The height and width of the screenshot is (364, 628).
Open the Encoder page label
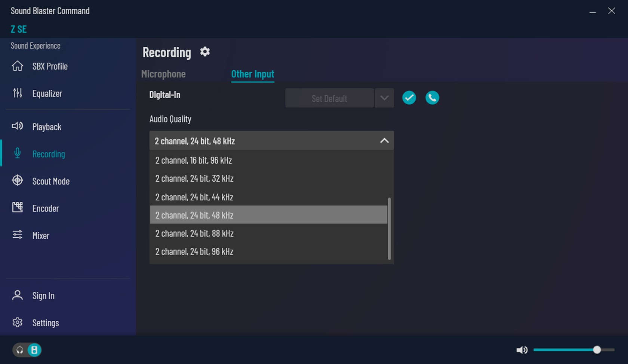tap(46, 209)
